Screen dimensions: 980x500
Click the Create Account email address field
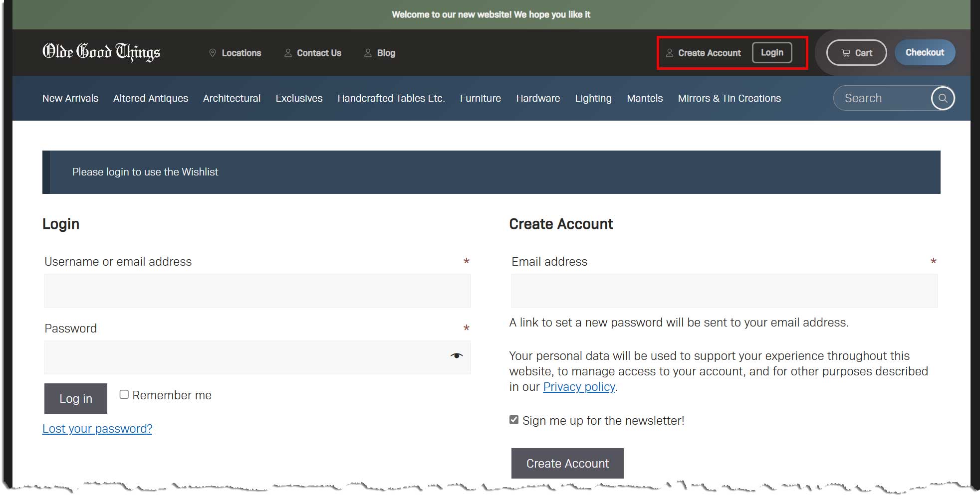tap(725, 291)
